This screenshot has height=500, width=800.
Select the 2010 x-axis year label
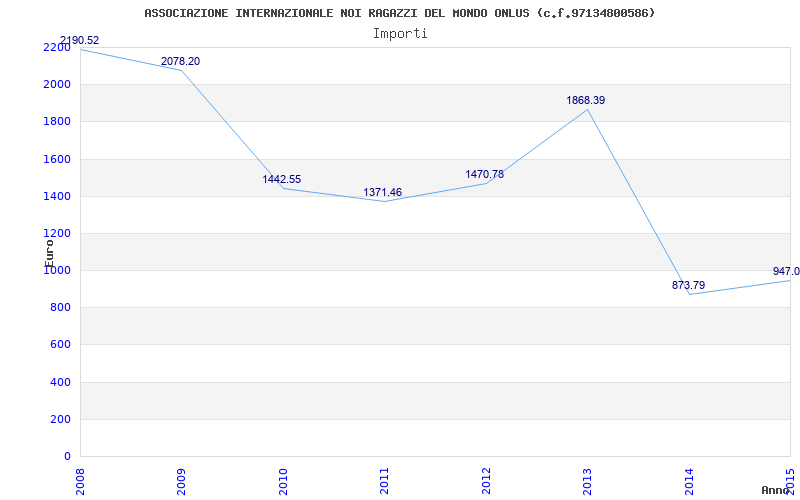[x=283, y=481]
